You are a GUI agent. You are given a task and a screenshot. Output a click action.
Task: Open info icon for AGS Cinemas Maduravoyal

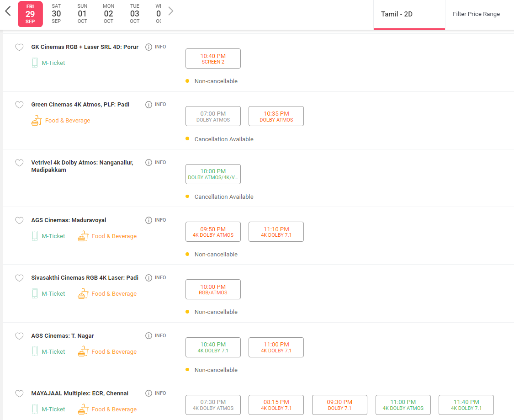tap(148, 220)
